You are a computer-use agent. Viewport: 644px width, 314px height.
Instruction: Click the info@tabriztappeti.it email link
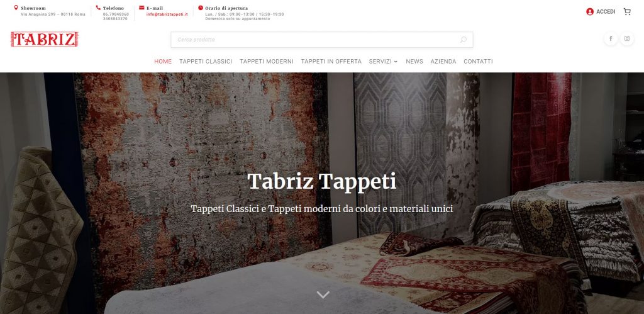pos(167,14)
